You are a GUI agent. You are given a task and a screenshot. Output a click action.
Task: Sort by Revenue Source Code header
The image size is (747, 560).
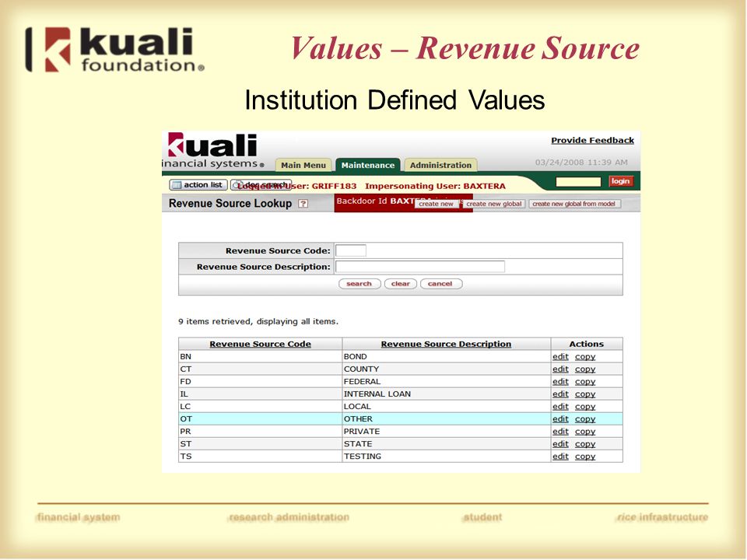coord(260,344)
